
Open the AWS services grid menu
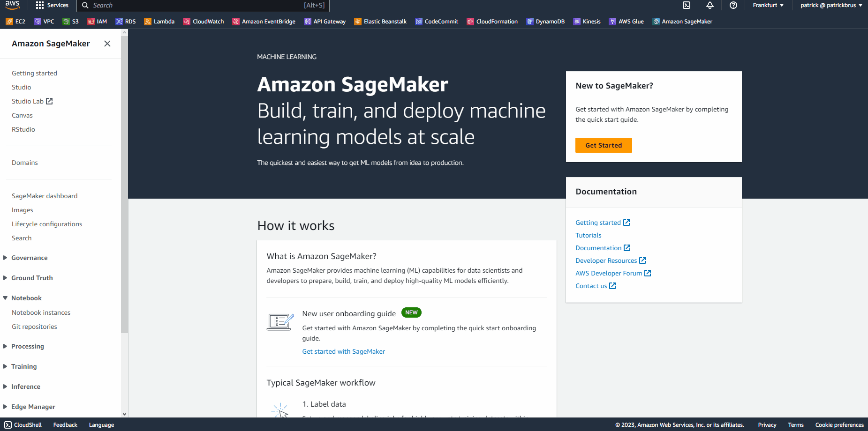coord(52,5)
